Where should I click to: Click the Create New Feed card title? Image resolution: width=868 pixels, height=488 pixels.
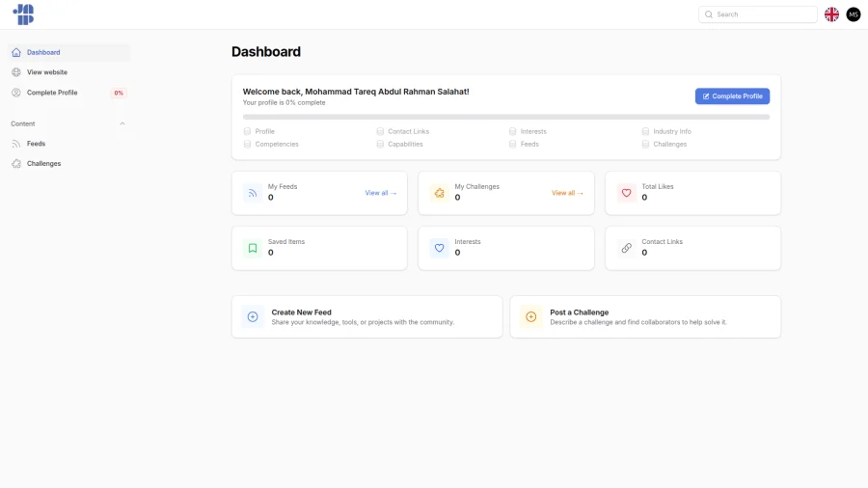[x=301, y=312]
